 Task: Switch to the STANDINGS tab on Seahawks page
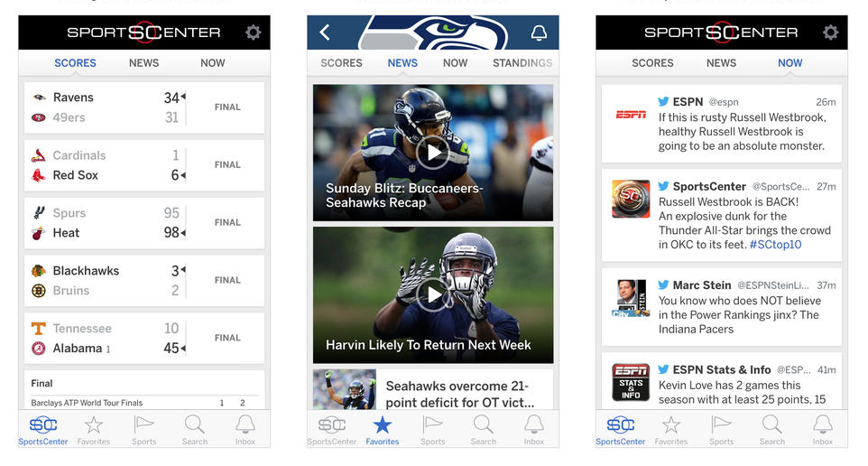[522, 63]
